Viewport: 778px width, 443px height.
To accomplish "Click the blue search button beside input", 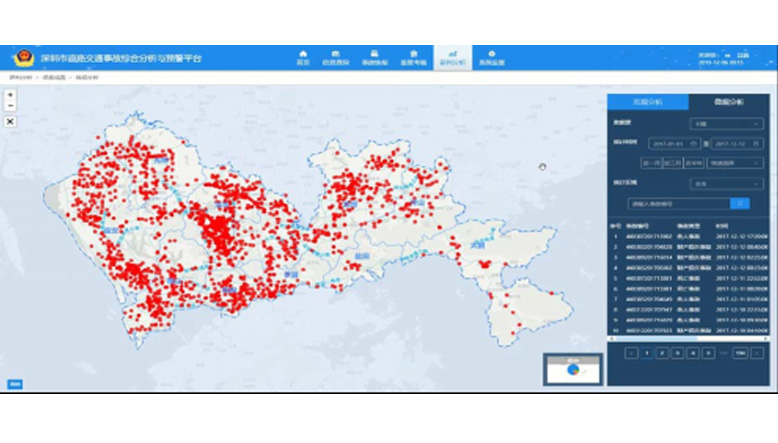I will [x=739, y=203].
